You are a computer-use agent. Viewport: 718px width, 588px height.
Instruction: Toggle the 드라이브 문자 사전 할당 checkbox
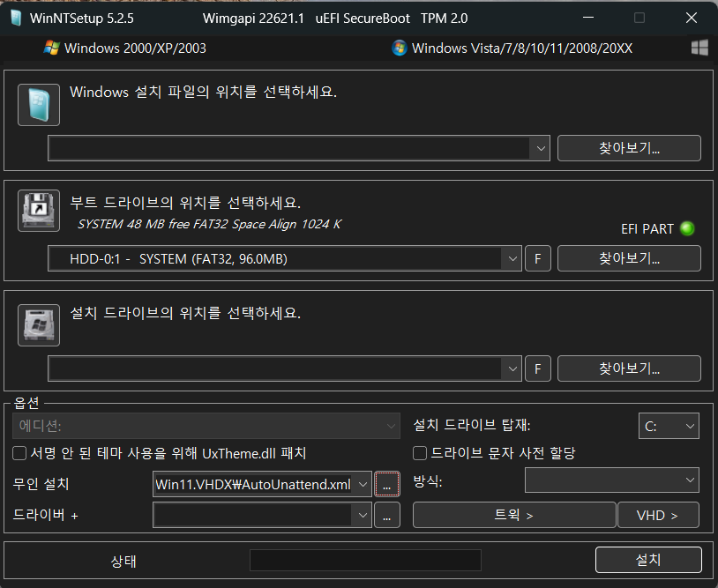click(x=420, y=453)
